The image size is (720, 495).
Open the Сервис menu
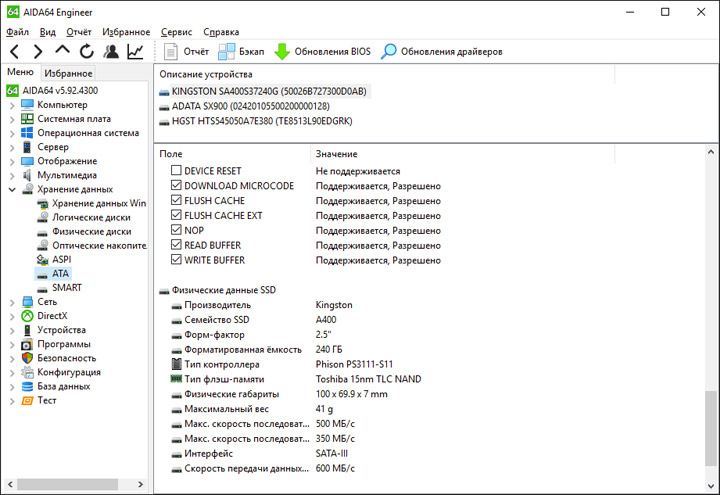176,32
